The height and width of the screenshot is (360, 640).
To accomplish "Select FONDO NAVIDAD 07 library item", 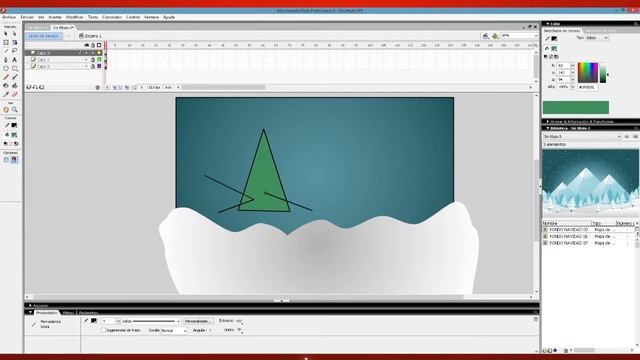I will pos(569,243).
